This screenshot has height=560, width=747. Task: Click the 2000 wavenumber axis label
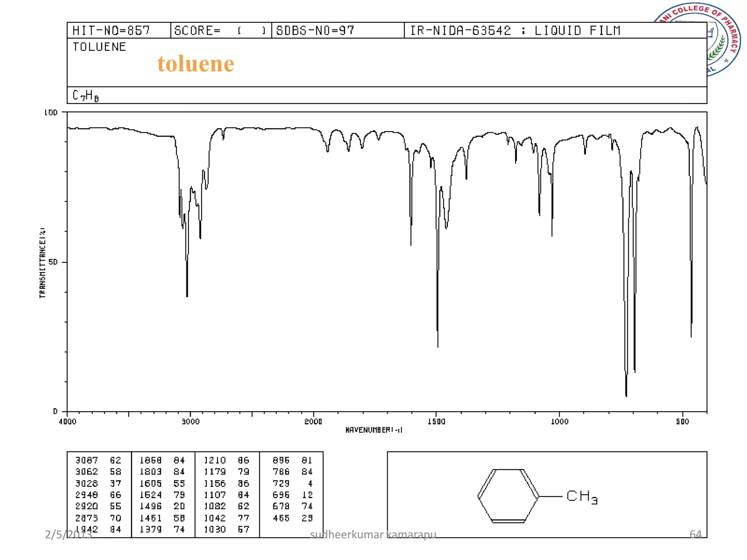click(x=313, y=422)
